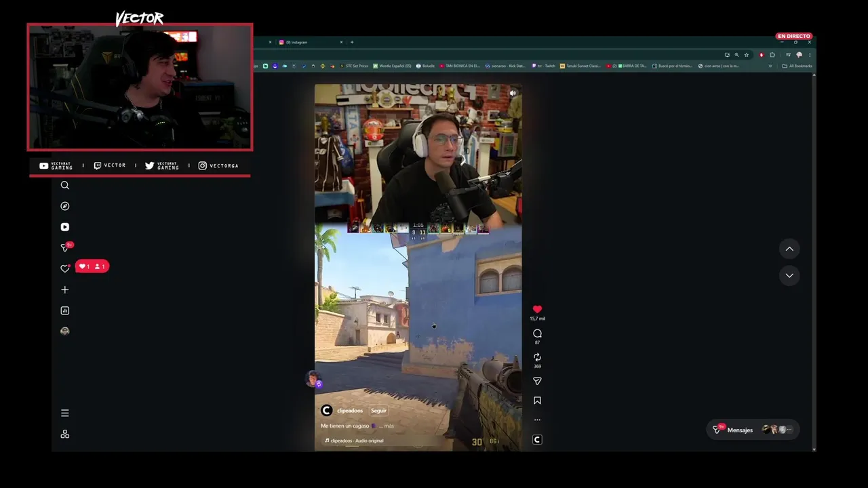Open the browser extensions puzzle icon
Screen dimensions: 868x488
coord(772,55)
